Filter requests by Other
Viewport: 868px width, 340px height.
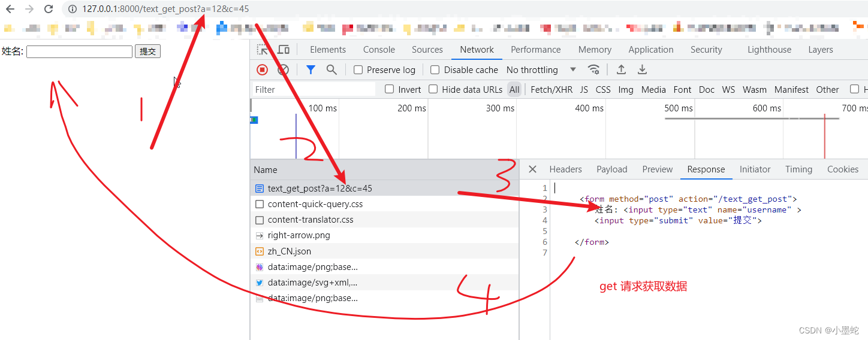[x=827, y=89]
